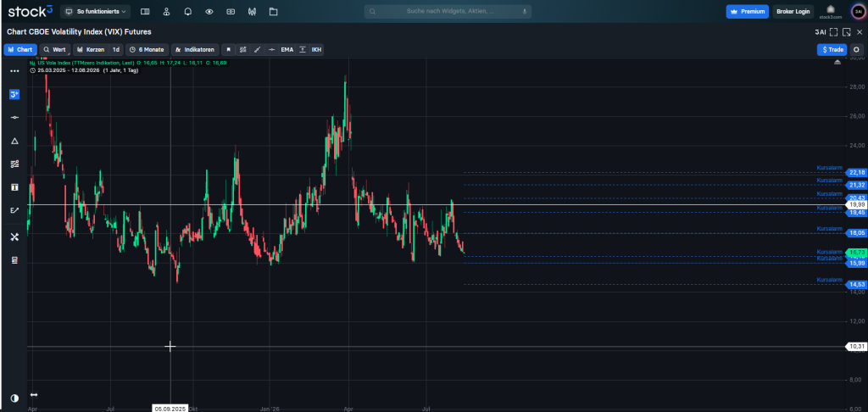Open the notifications bell icon
The image size is (868, 412).
point(187,11)
